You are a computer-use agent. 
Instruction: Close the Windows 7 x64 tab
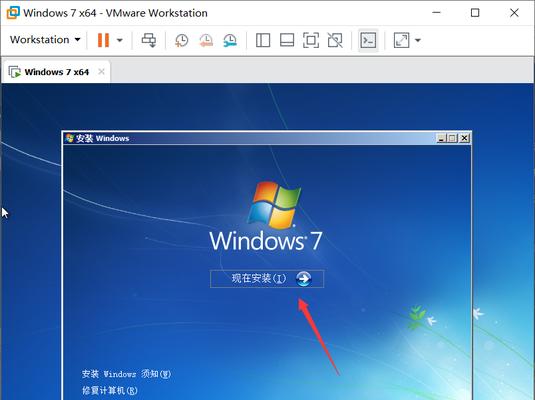tap(101, 72)
